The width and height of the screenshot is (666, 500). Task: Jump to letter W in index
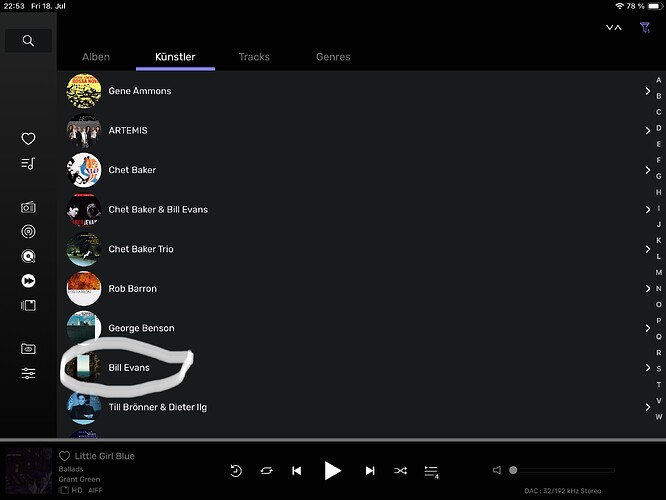[658, 417]
